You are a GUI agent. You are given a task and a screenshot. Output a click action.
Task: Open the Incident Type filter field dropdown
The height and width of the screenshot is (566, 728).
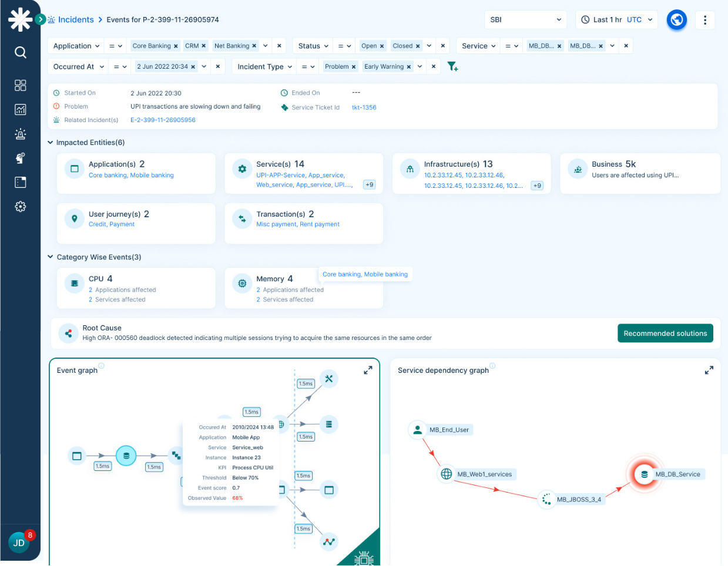264,67
